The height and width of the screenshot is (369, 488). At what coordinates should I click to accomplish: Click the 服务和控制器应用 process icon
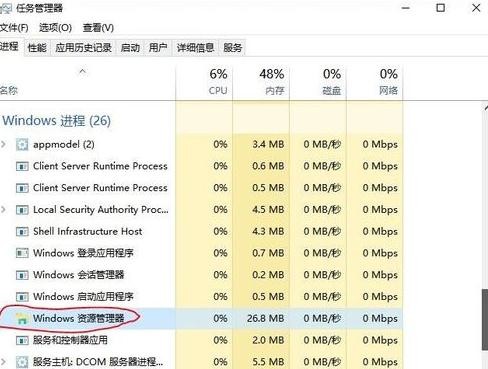pos(22,340)
